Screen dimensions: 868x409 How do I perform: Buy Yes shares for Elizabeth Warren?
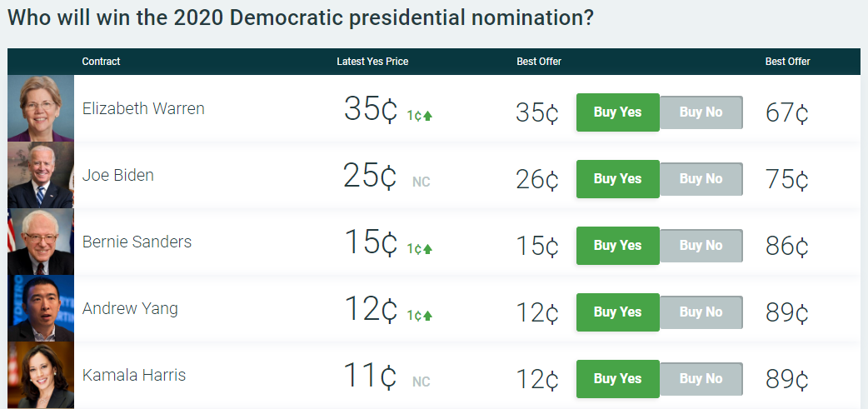pyautogui.click(x=618, y=112)
